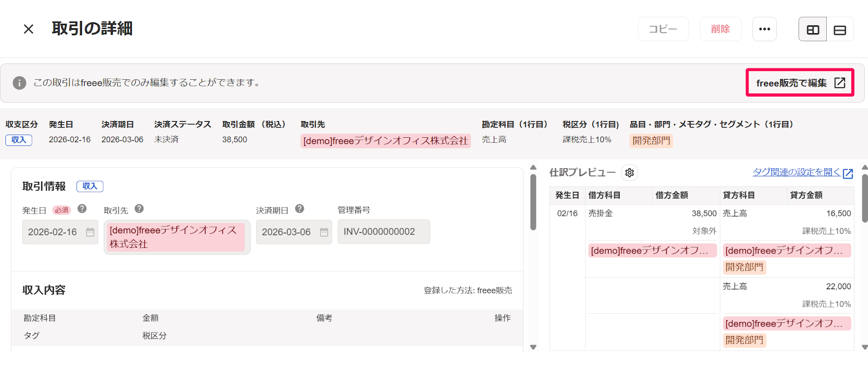Click the 開発部門 tag under 16,500 entry
Screen dimensions: 868x369
point(744,267)
